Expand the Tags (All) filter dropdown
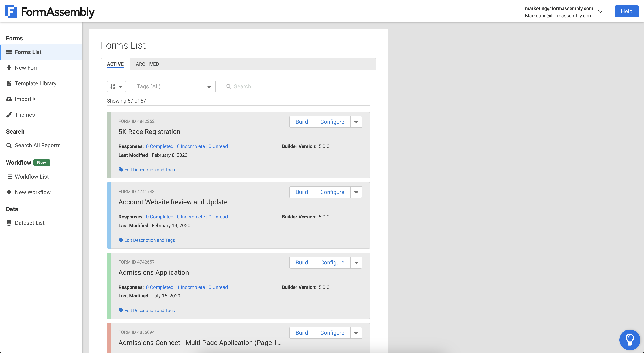Screen dimensions: 644x353 click(x=174, y=86)
